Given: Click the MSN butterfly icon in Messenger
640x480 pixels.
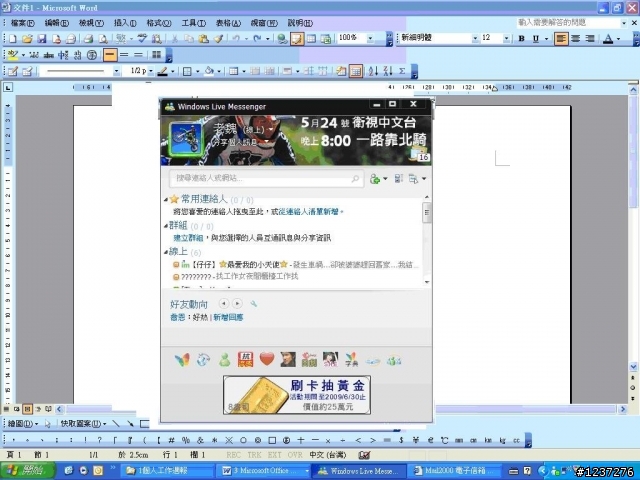Looking at the screenshot, I should (x=182, y=360).
